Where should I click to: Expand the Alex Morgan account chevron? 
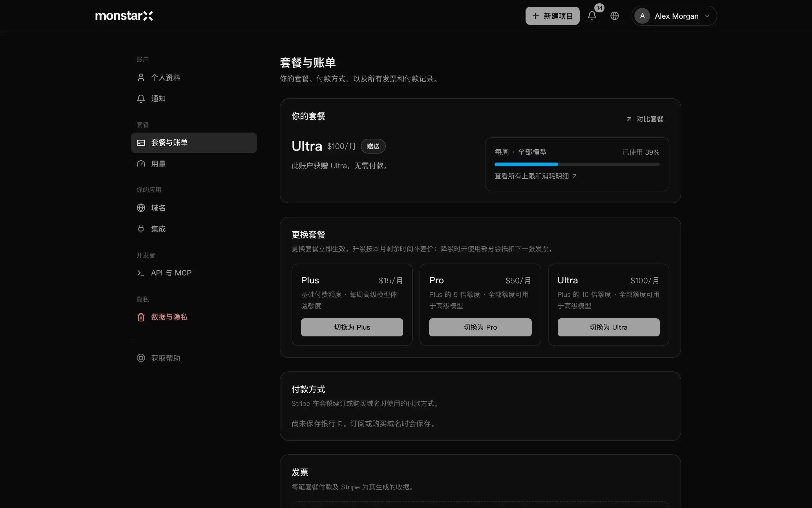click(x=707, y=16)
